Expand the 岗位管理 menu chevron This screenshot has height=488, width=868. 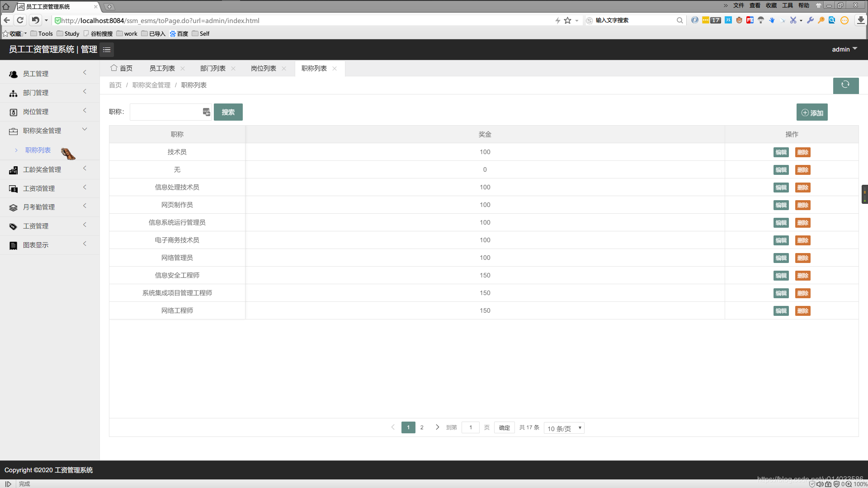click(x=85, y=111)
